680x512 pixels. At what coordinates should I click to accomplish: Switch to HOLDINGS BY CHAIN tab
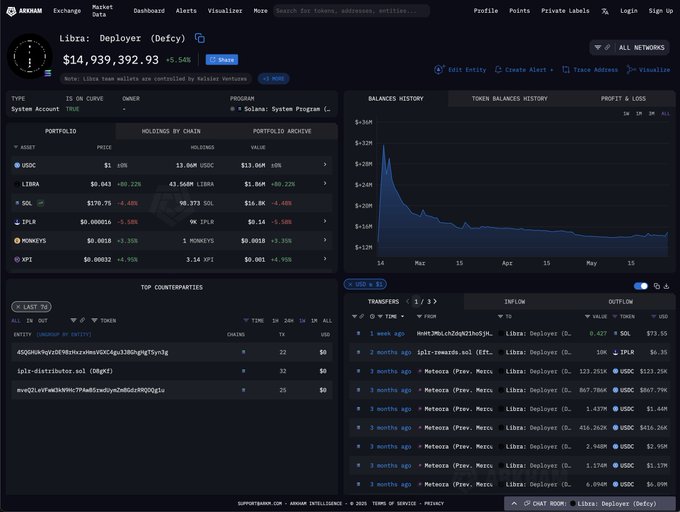coord(171,131)
